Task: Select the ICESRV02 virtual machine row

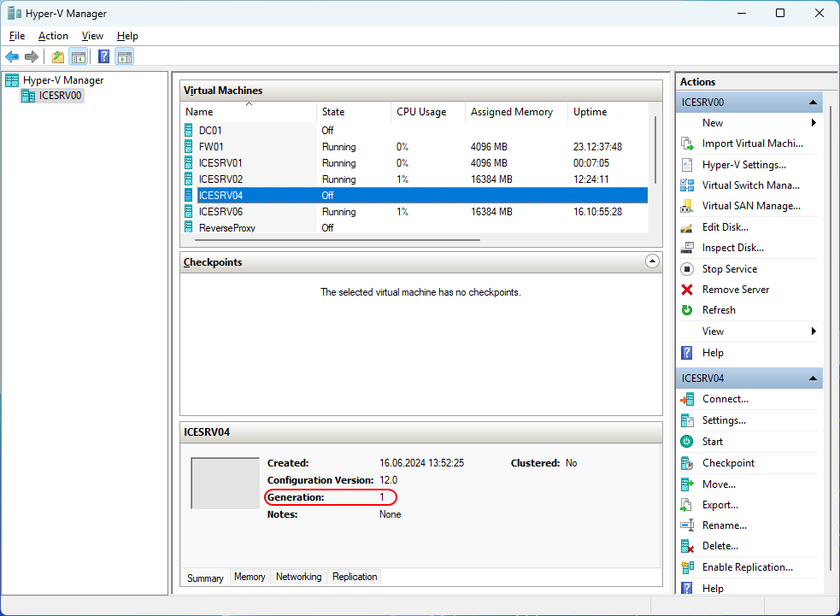Action: 414,179
